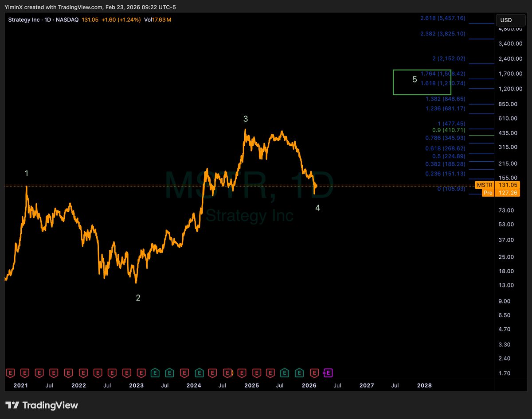Click the leftmost red earnings marker
This screenshot has width=532, height=419.
(x=10, y=373)
